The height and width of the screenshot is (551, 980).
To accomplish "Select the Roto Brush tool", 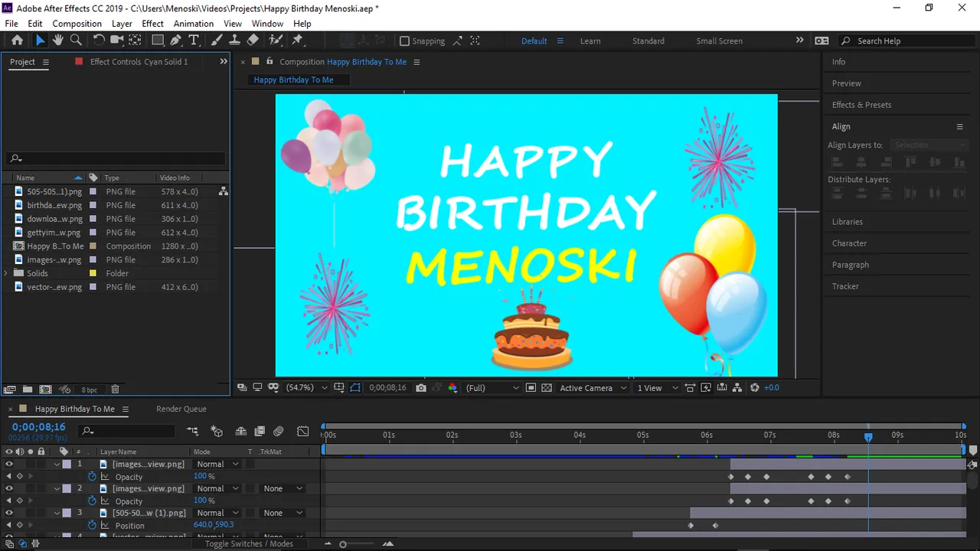I will pos(276,41).
